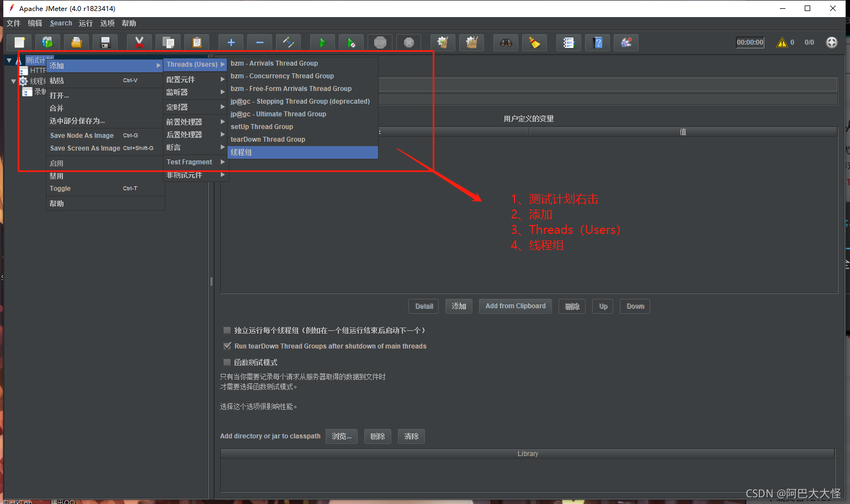Choose tearDown Thread Group menu item
The width and height of the screenshot is (850, 504).
pos(303,140)
